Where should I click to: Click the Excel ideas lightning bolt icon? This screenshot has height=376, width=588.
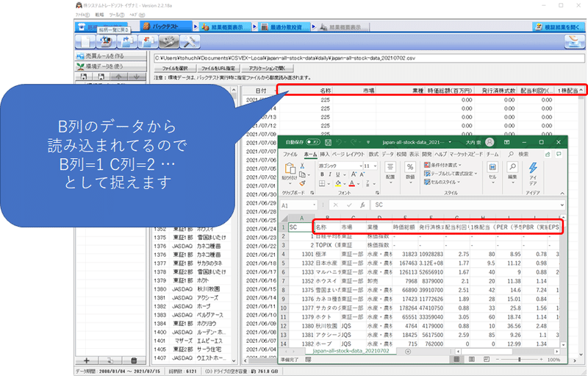(533, 168)
